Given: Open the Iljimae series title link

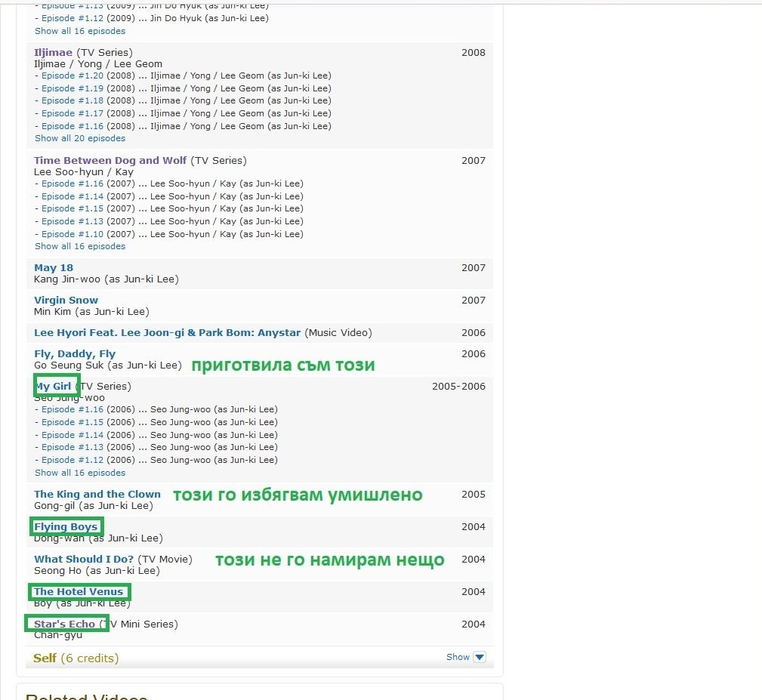Looking at the screenshot, I should 53,53.
